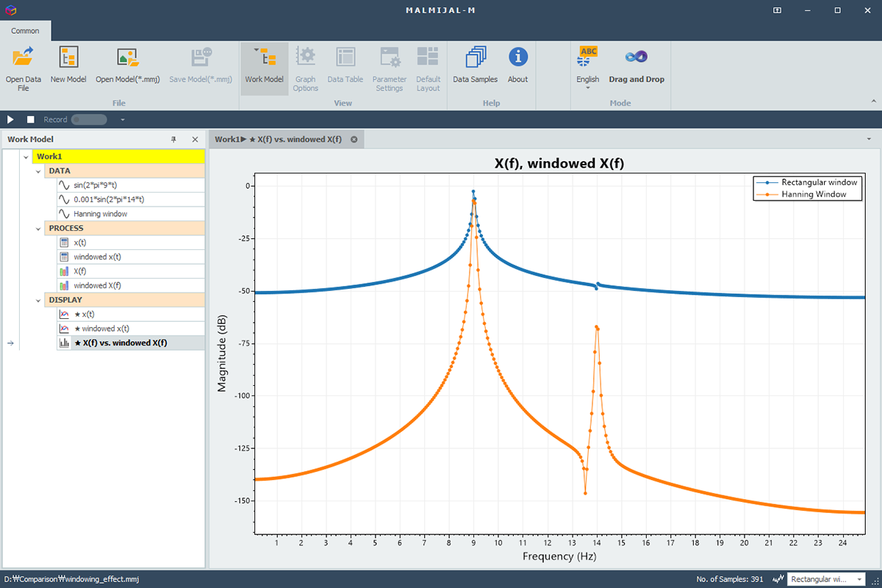Open the ★ windowed x(t) display item

(131, 329)
